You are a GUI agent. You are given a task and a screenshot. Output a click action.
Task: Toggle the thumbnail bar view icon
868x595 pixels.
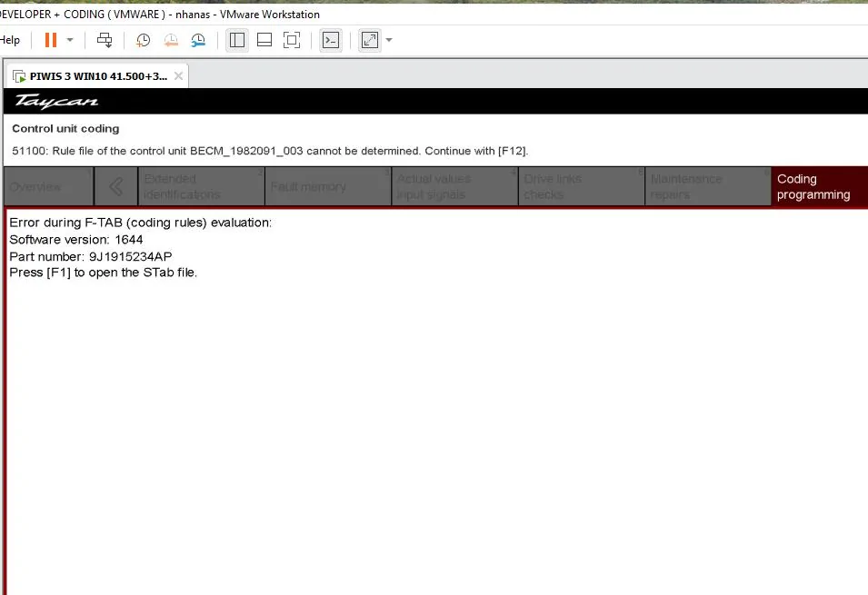(264, 40)
